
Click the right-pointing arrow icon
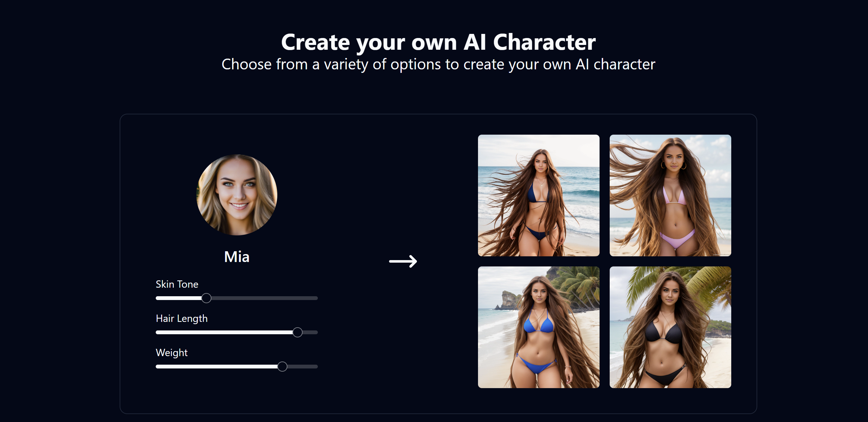403,261
